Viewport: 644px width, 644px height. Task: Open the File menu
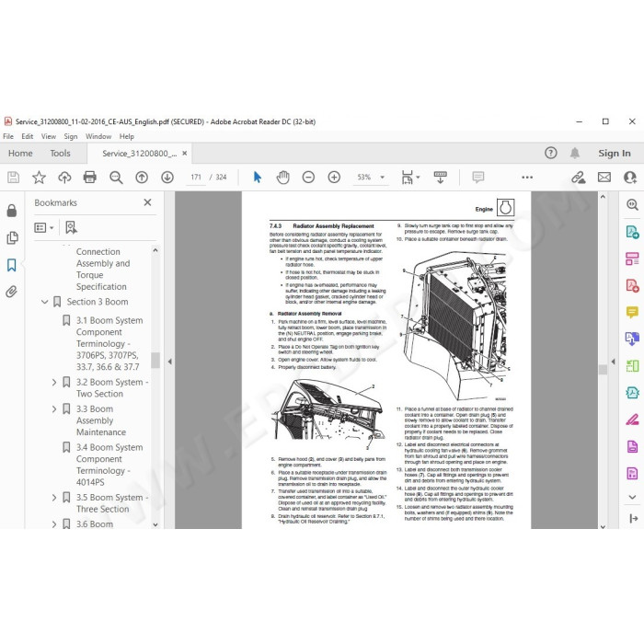click(x=8, y=136)
